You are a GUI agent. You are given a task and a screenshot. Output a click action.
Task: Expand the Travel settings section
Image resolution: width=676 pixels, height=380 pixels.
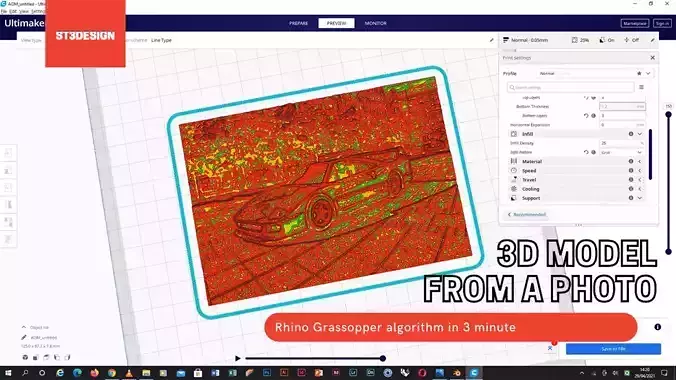[640, 180]
